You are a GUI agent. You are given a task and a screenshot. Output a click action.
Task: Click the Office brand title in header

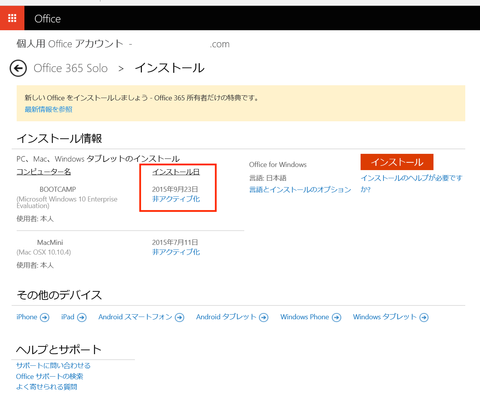[47, 19]
